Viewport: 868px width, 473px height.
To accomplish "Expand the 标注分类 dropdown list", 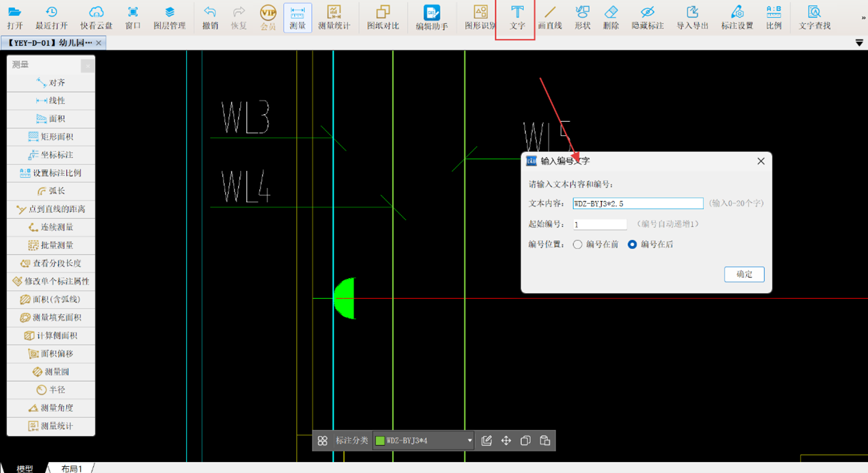I will tap(469, 441).
